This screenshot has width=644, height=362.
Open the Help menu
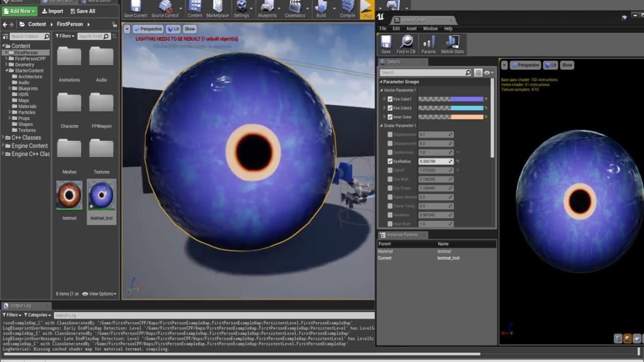[448, 29]
